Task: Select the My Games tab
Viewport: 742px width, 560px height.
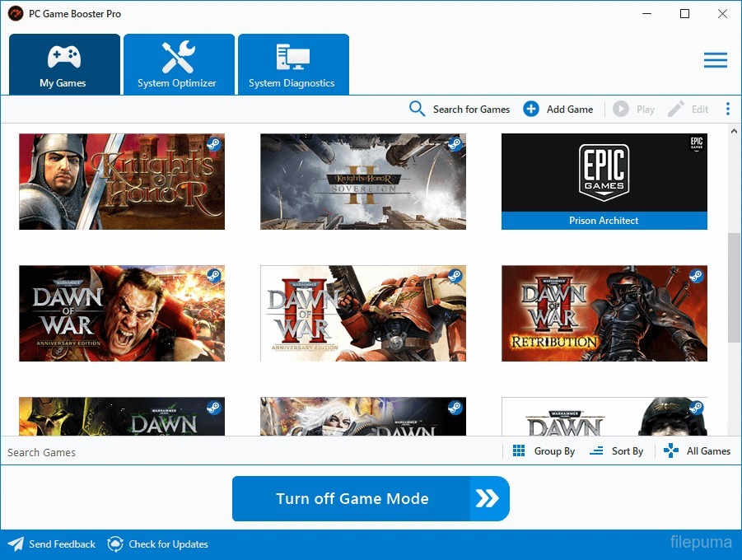Action: coord(63,64)
